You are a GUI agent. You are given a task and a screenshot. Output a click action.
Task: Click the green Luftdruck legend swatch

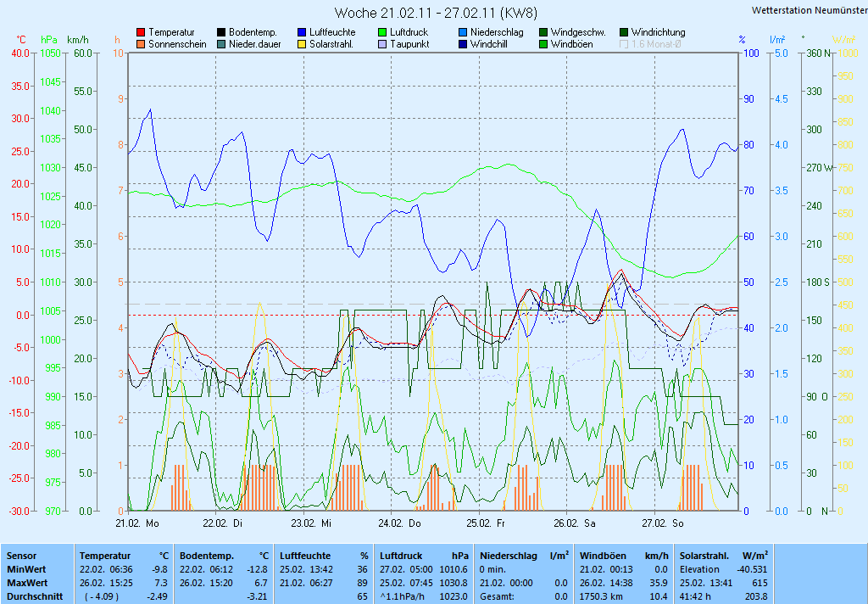tap(382, 32)
